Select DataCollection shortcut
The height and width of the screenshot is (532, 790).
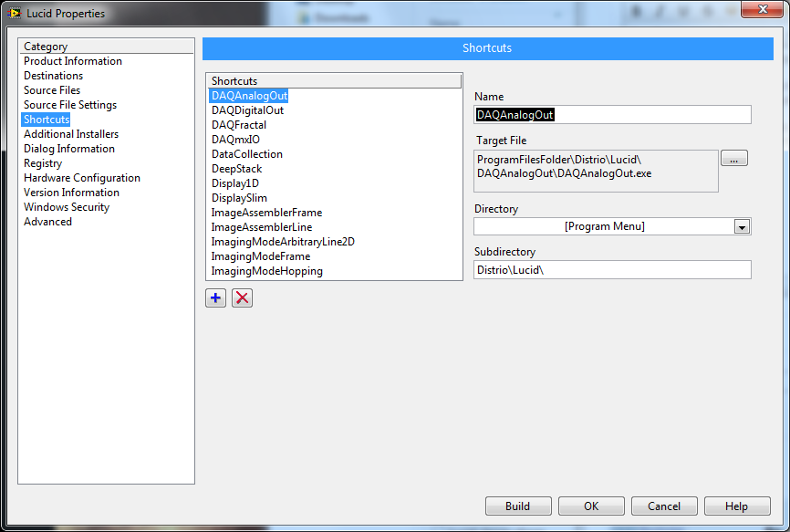coord(247,154)
